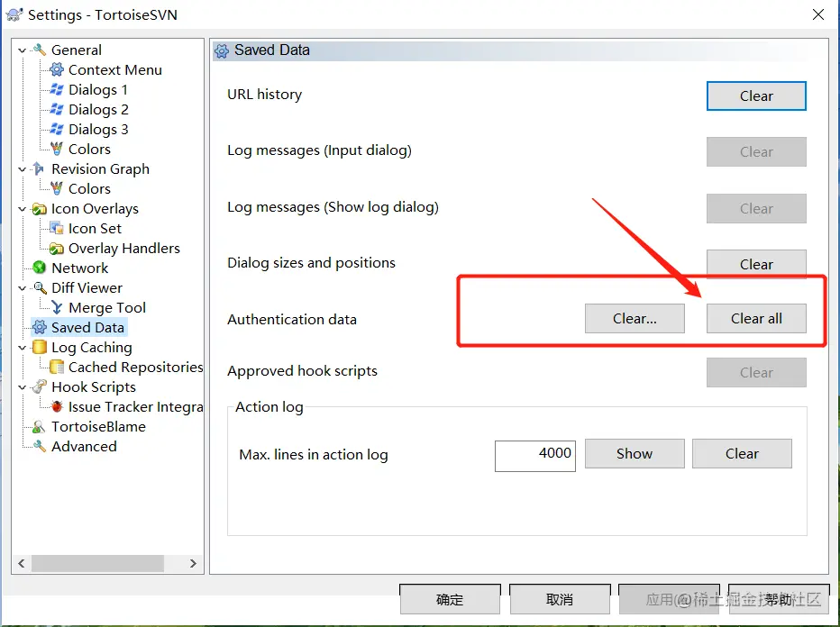Click the Log Caching database icon
The height and width of the screenshot is (627, 840).
pyautogui.click(x=39, y=347)
